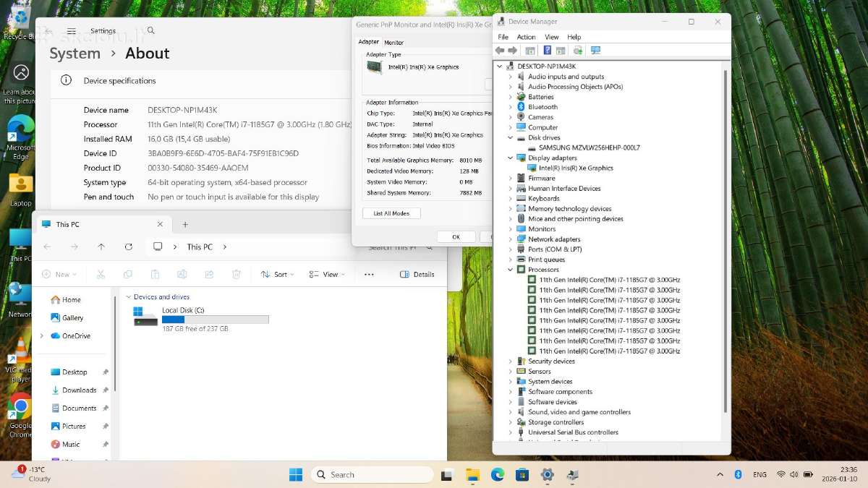Open the View dropdown in File Explorer
This screenshot has height=488, width=868.
(x=326, y=274)
